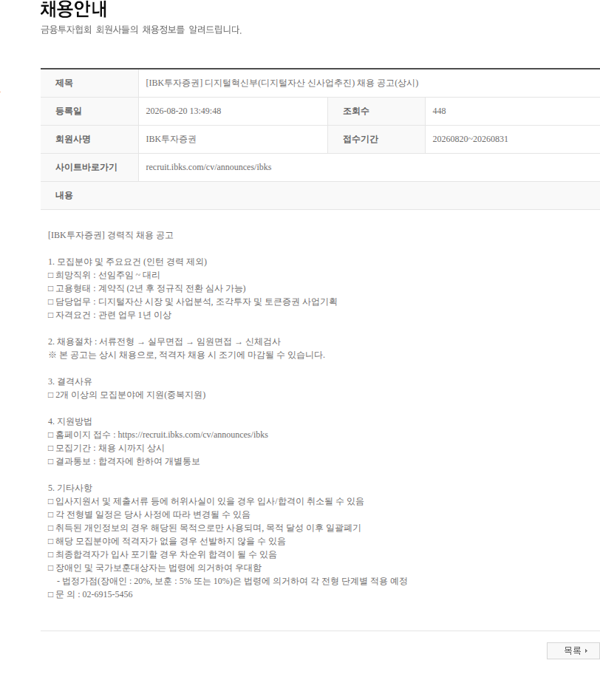This screenshot has height=700, width=600.
Task: Click the arrow icon on 목록 button
Action: [586, 651]
